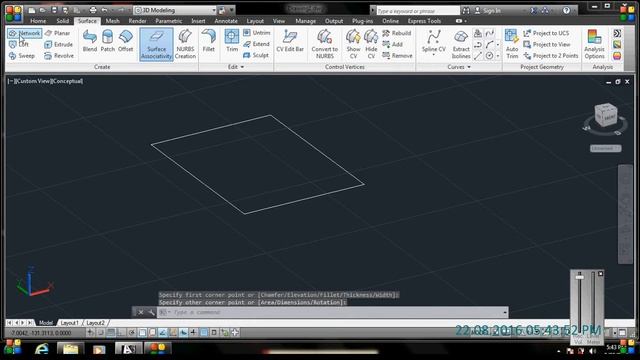Click the Offset surface icon
This screenshot has width=640, height=360.
click(126, 41)
